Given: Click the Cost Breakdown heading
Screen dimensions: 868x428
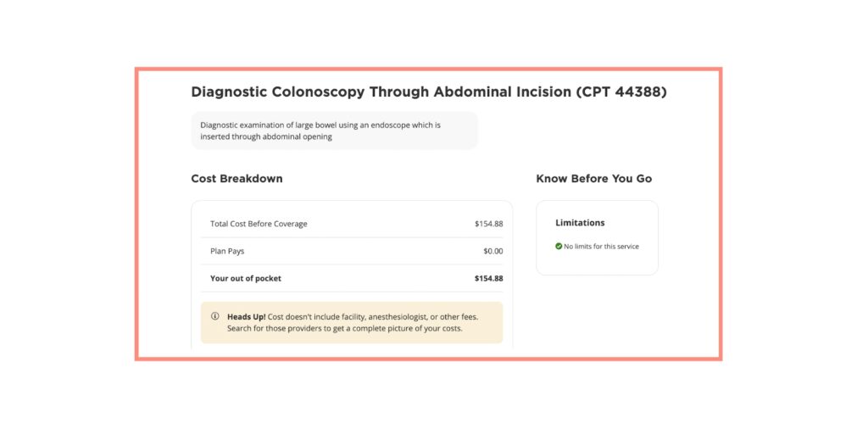Looking at the screenshot, I should [237, 179].
